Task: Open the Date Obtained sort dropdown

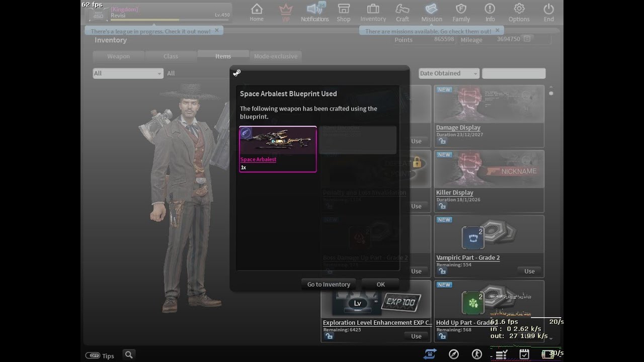Action: 449,73
